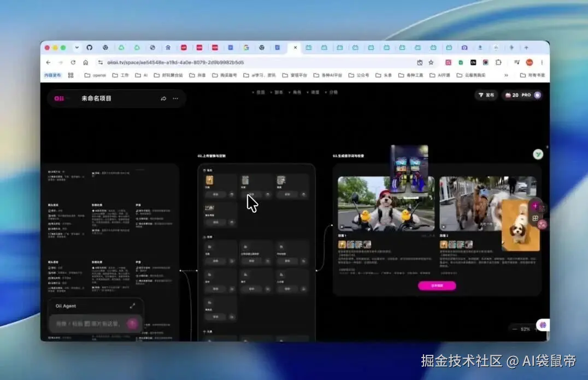Open the 内容发布 bookmark

tap(52, 75)
